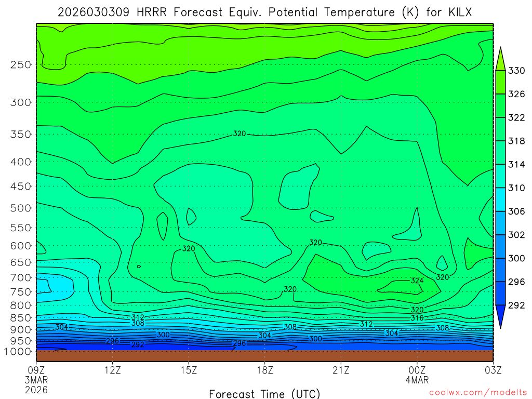Viewport: 532px width, 399px height.
Task: Click the colorbar 292 value label
Action: tap(516, 305)
